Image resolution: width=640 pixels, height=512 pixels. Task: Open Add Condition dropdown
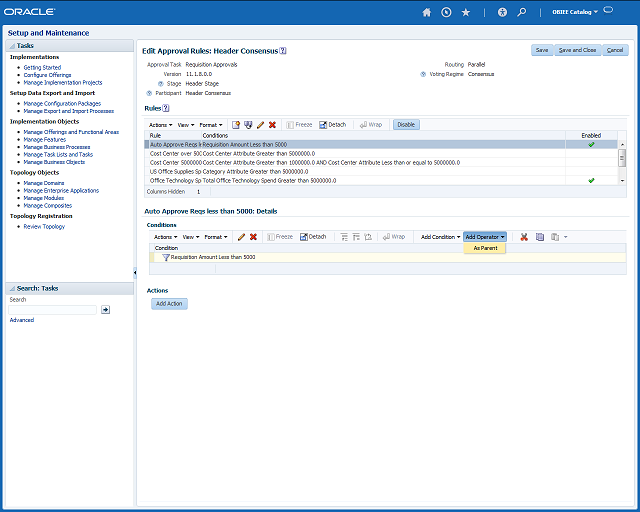(x=440, y=237)
